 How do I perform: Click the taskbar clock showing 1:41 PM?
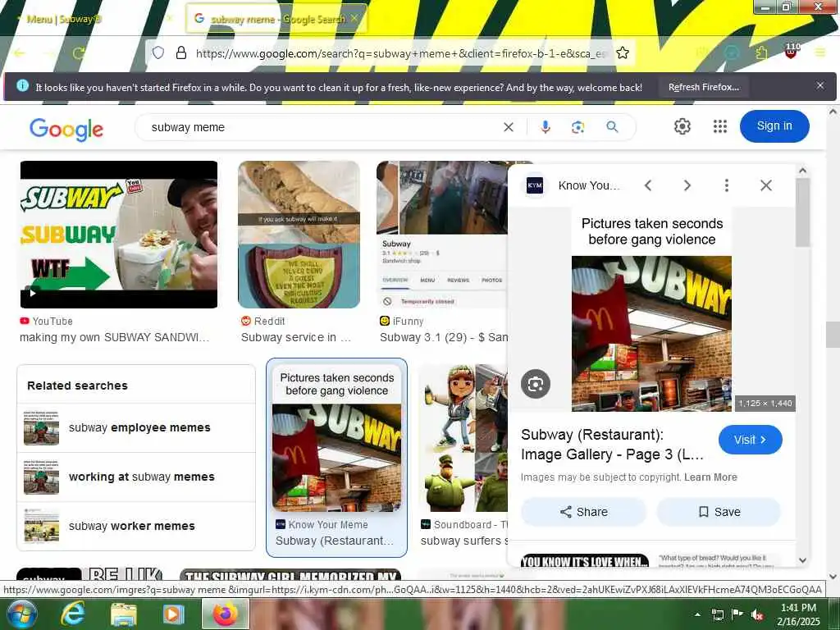click(797, 614)
